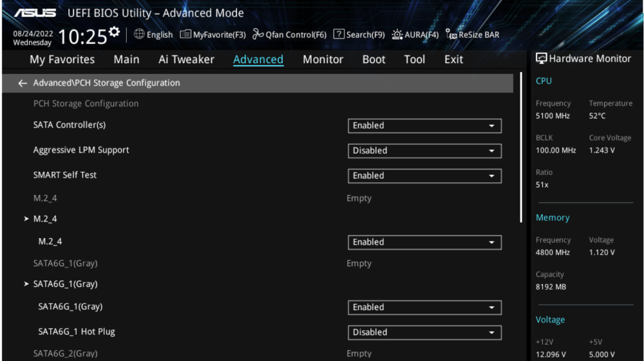Open the Ai Tweaker tab

187,59
